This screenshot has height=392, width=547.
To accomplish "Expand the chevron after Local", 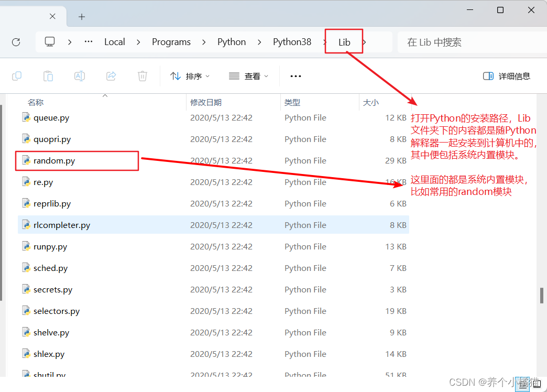I will click(x=138, y=42).
